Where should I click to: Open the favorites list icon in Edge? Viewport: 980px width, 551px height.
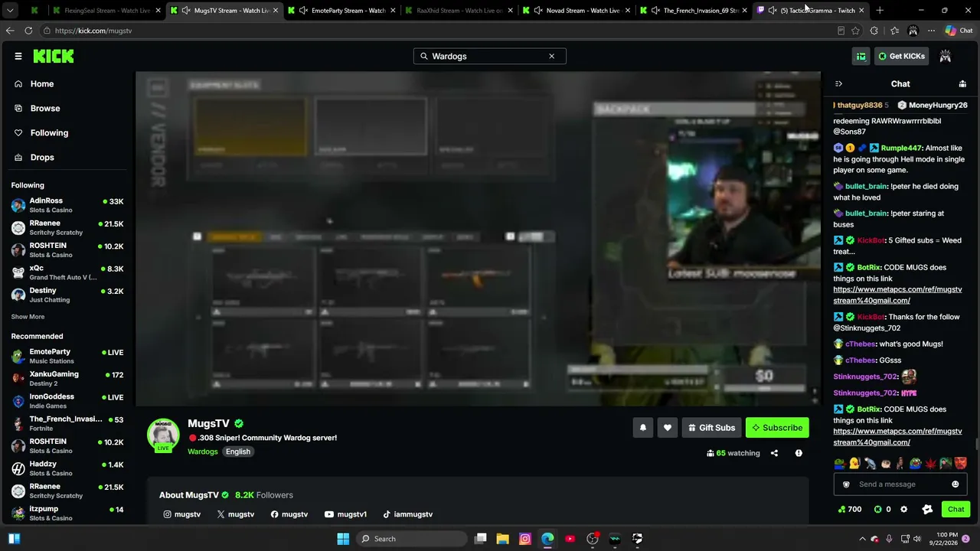tap(894, 31)
